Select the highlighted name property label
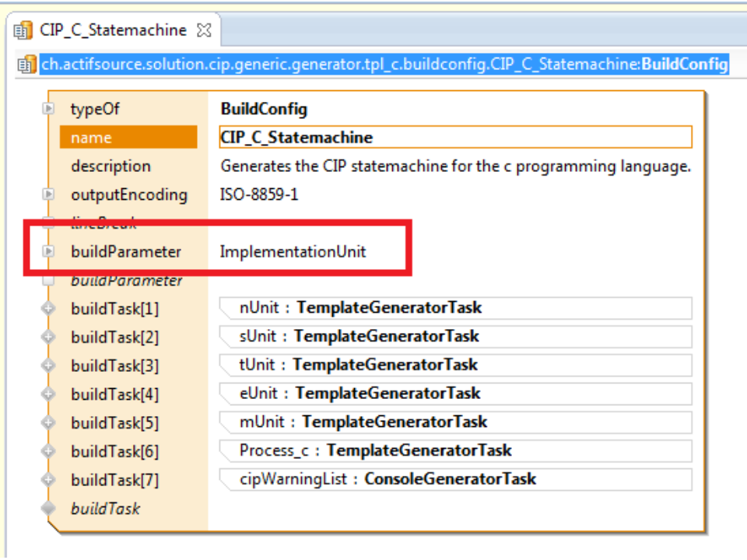The image size is (747, 560). [x=128, y=138]
